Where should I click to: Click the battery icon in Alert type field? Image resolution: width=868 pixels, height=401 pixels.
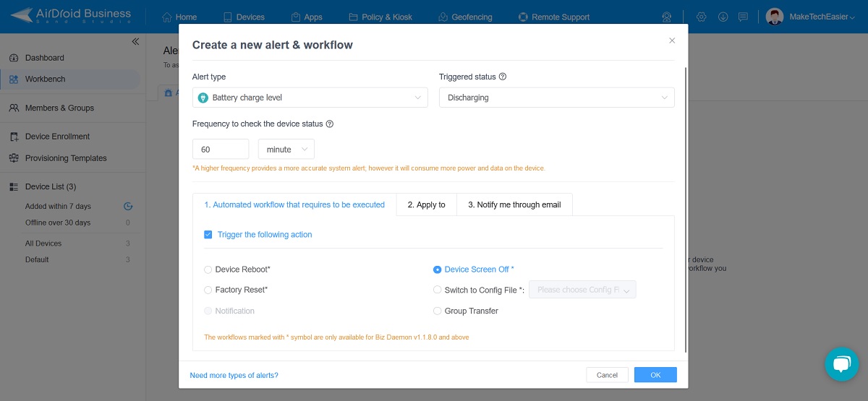coord(203,98)
